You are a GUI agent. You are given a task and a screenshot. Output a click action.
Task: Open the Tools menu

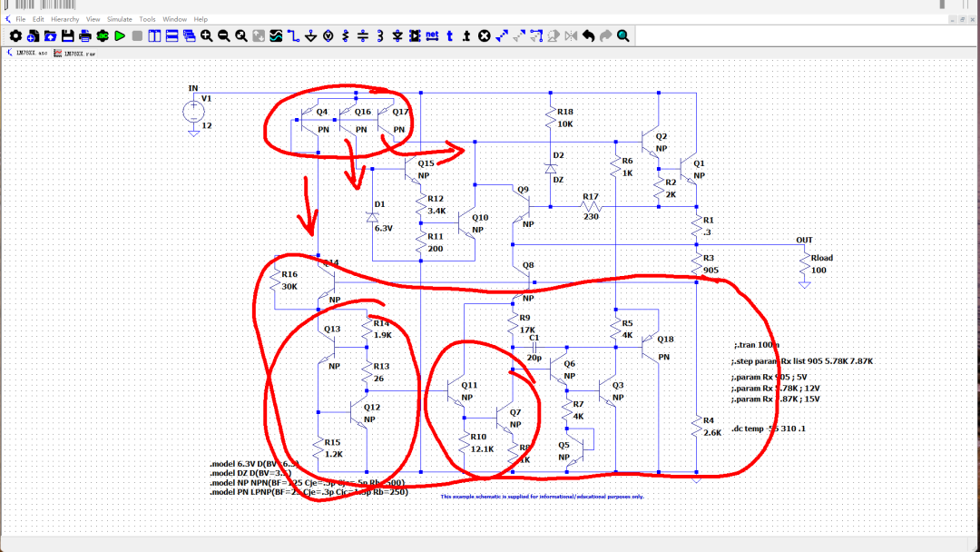click(147, 19)
